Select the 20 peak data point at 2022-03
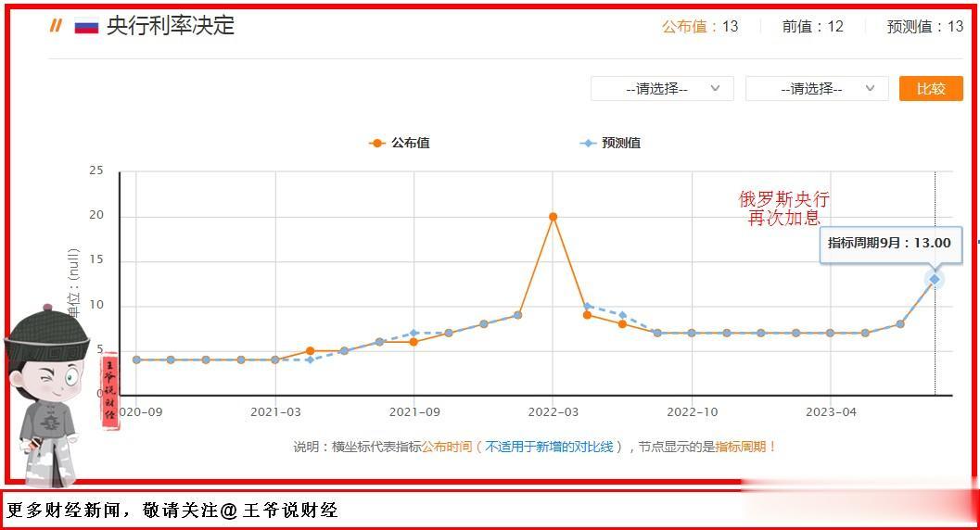980x530 pixels. pos(553,217)
